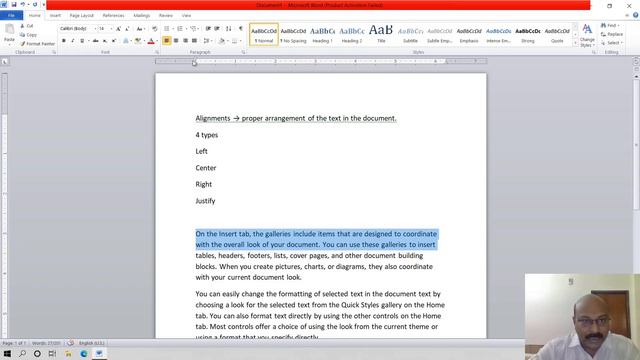The width and height of the screenshot is (640, 360).
Task: Click the Text Effects icon
Action: coord(126,41)
